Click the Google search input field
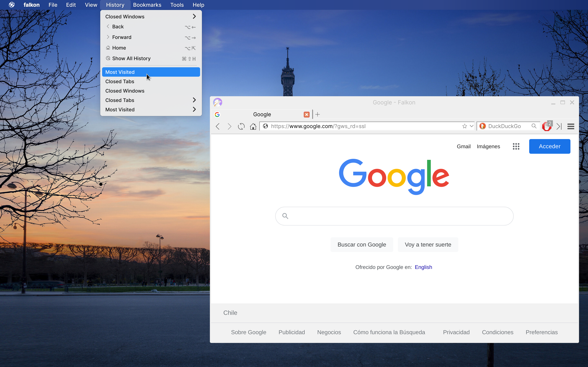 tap(399, 216)
